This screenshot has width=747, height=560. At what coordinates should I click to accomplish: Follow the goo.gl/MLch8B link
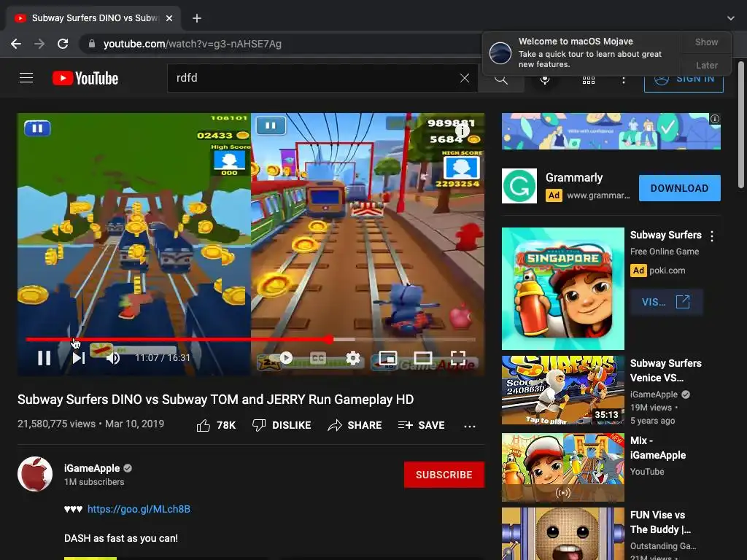click(139, 509)
